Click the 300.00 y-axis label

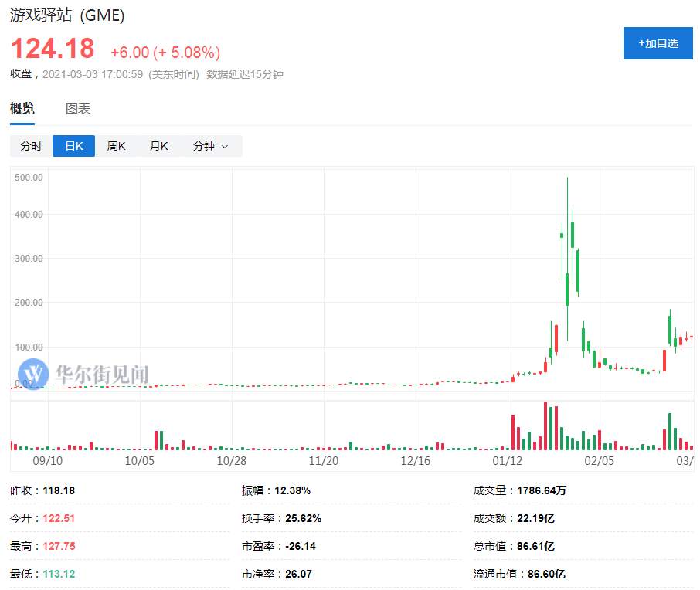pos(29,259)
